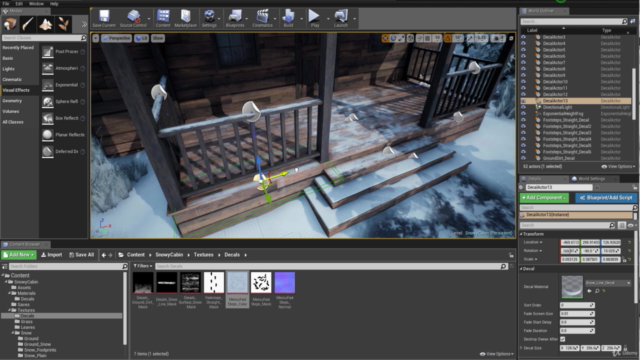Screen dimensions: 640x360
Task: Toggle the lock icon next to Scale values
Action: (624, 260)
